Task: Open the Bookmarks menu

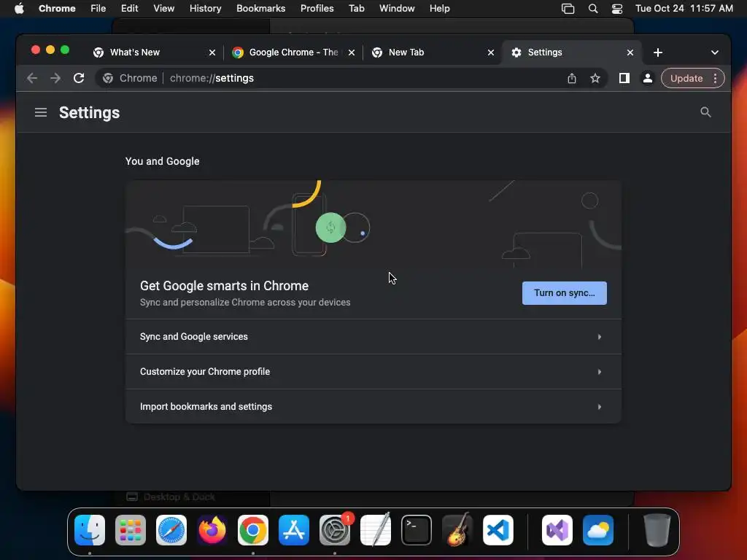Action: point(261,9)
